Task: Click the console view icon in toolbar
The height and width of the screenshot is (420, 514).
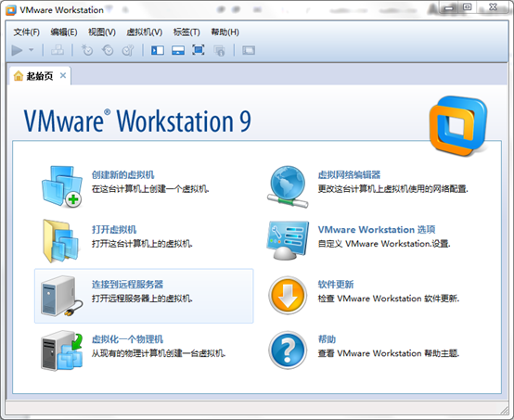Action: pyautogui.click(x=249, y=50)
